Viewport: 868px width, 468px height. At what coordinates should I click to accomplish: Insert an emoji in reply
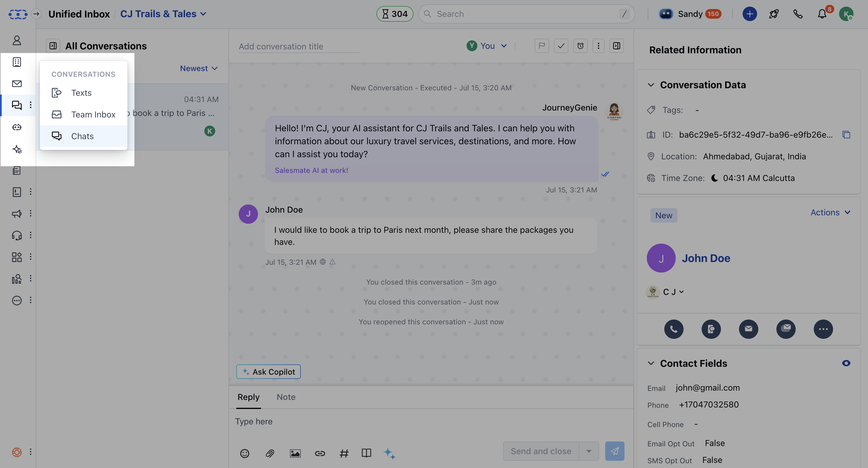[x=245, y=453]
